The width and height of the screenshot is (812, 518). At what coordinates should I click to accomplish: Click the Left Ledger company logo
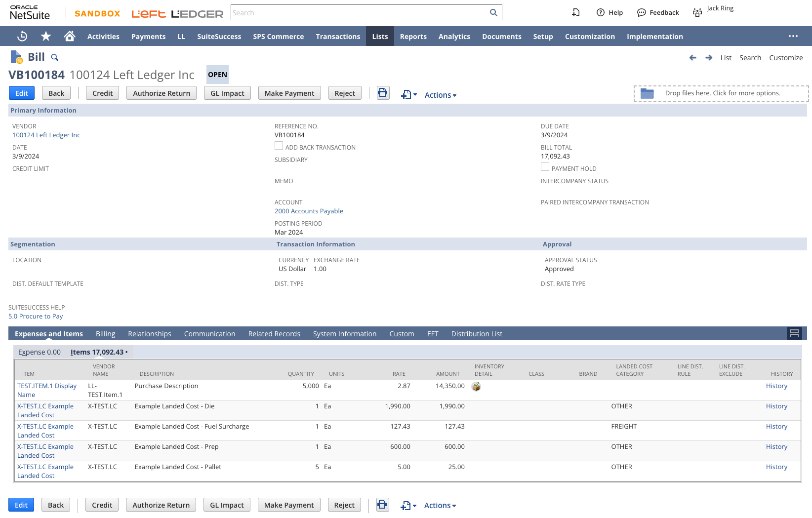point(177,14)
